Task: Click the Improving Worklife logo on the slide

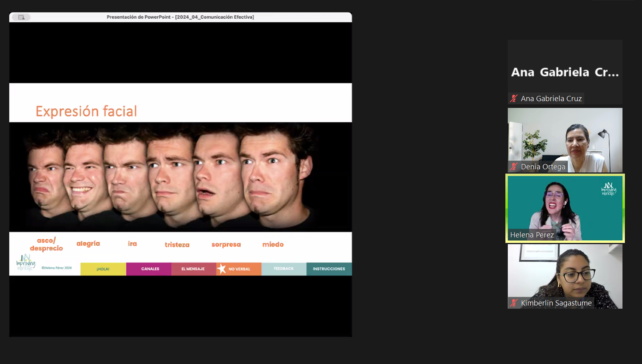Action: 25,263
